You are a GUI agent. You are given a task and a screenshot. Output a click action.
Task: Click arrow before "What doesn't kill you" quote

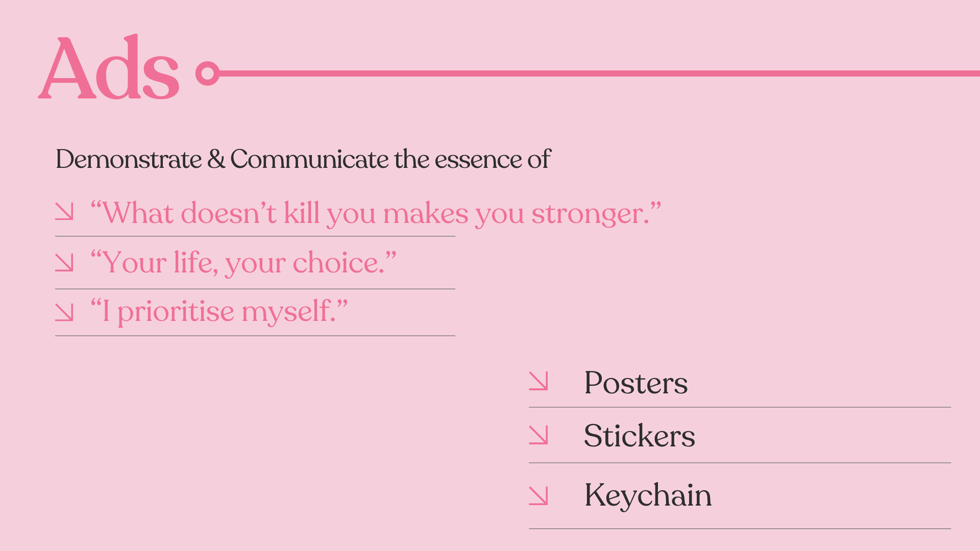[64, 212]
